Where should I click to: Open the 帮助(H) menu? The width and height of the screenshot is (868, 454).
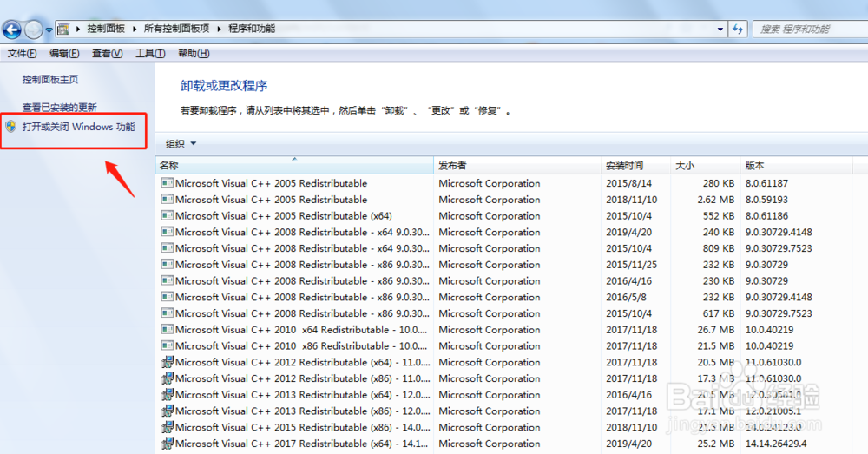[194, 53]
